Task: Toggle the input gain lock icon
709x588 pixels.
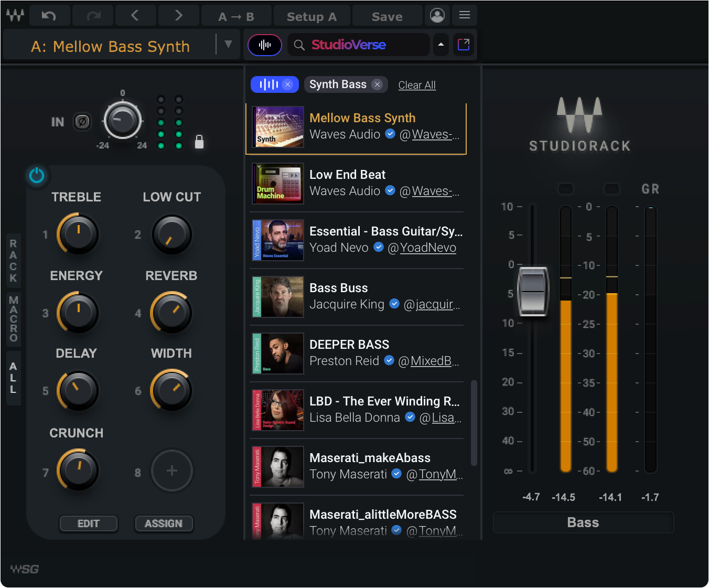Action: click(x=199, y=142)
